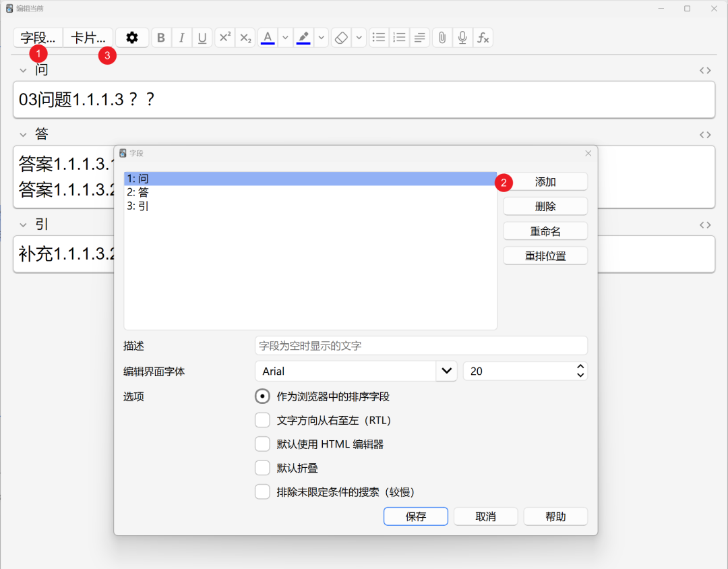Click the 取消 cancel button

[485, 516]
